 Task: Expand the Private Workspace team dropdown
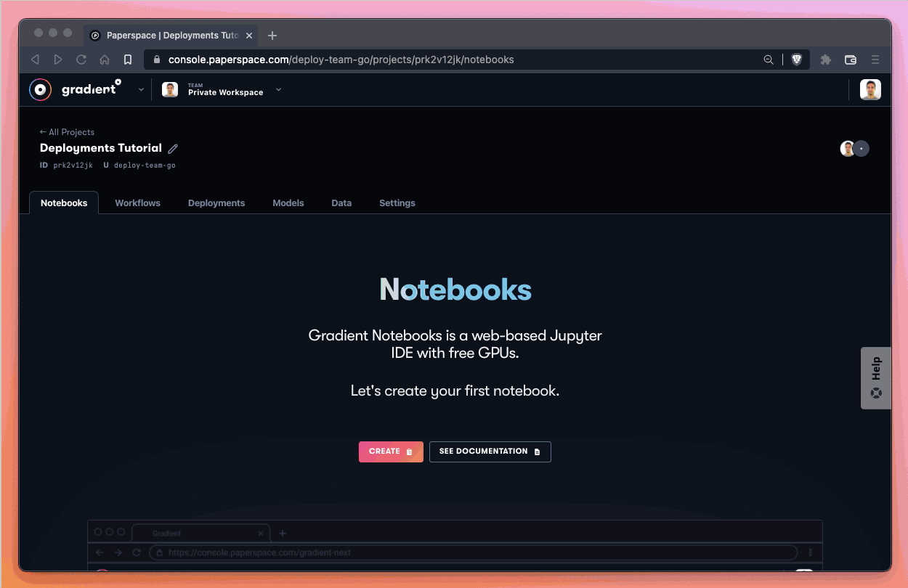278,90
